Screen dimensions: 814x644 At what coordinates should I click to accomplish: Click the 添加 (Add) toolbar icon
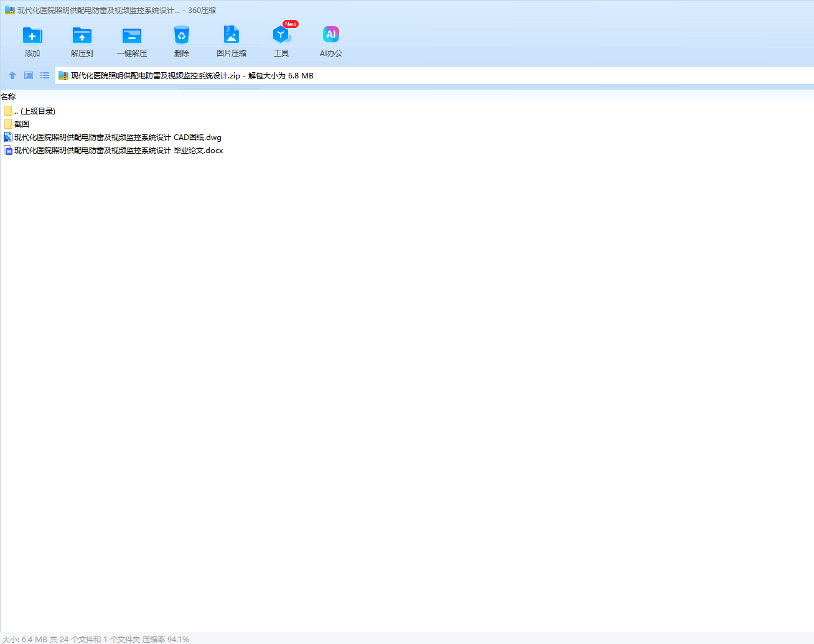[x=32, y=36]
